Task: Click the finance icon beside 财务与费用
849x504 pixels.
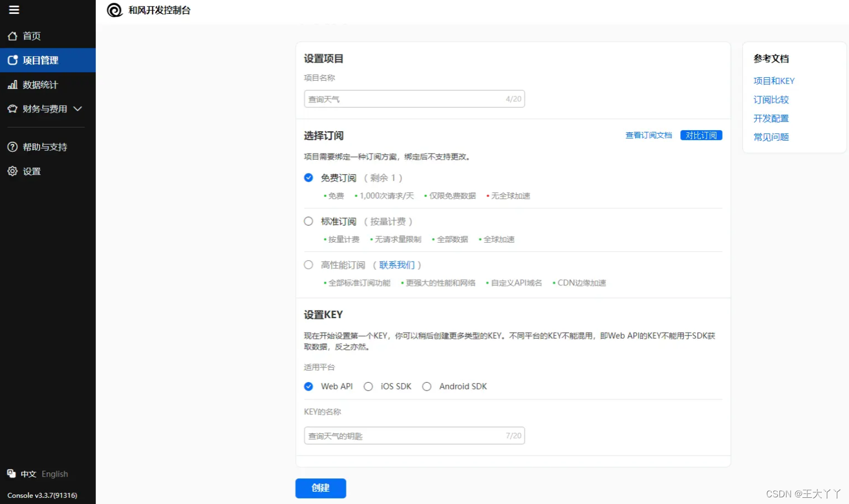Action: coord(12,109)
